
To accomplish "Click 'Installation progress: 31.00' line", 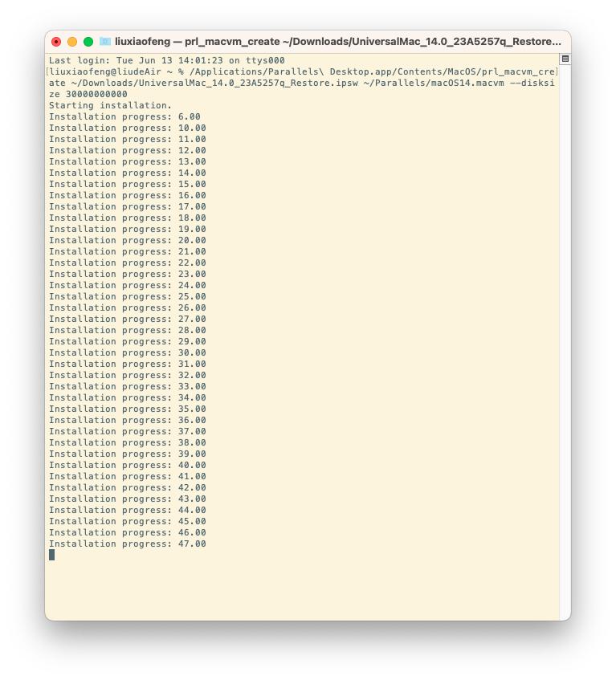I will pyautogui.click(x=127, y=364).
